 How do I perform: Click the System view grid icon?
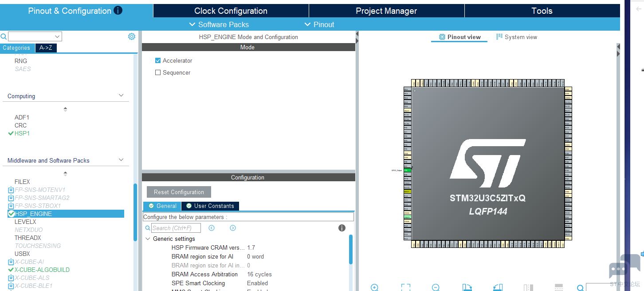click(x=499, y=37)
